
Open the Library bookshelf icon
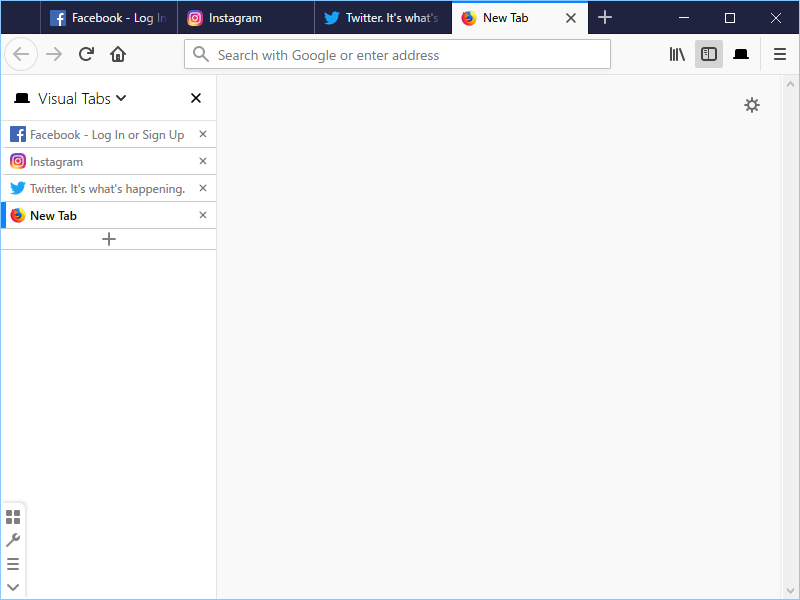point(677,54)
